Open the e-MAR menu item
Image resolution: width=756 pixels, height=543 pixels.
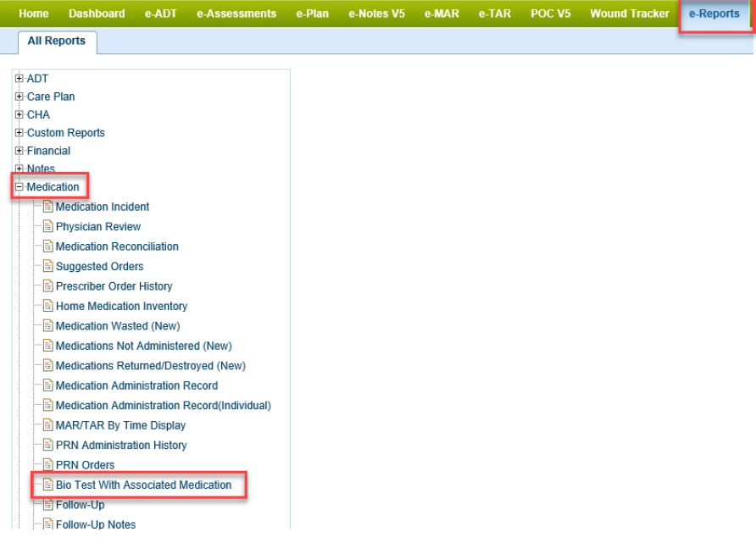pyautogui.click(x=442, y=14)
